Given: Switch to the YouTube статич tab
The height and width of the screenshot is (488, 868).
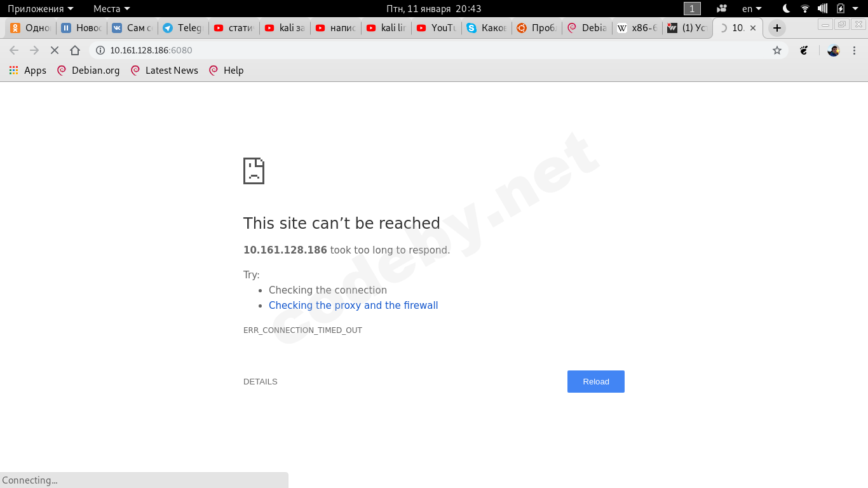Looking at the screenshot, I should pyautogui.click(x=234, y=28).
